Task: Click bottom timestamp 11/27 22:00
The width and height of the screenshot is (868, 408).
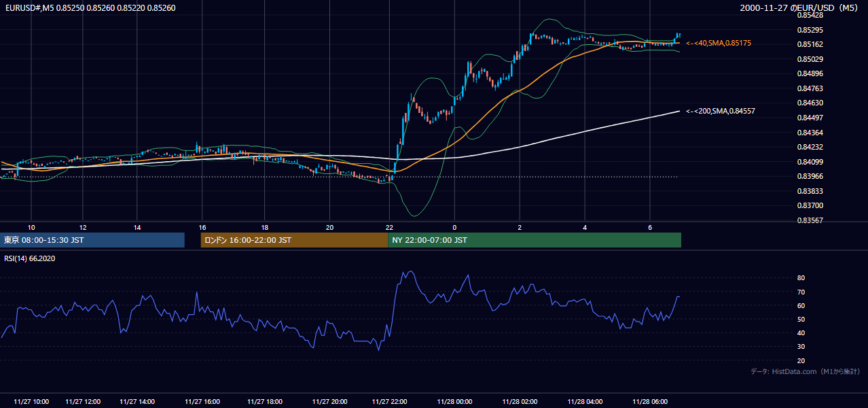Action: tap(390, 402)
